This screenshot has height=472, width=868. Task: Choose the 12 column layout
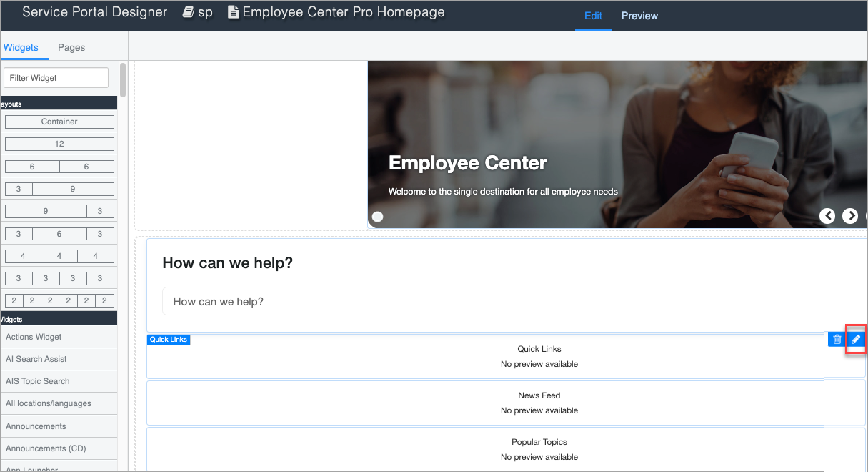(59, 144)
